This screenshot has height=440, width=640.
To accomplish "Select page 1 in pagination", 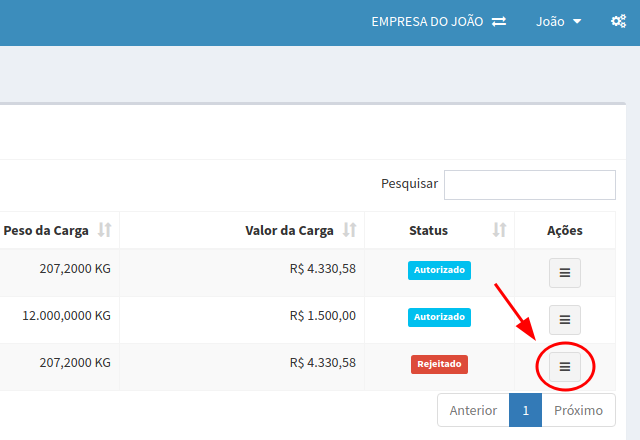I will tap(525, 410).
